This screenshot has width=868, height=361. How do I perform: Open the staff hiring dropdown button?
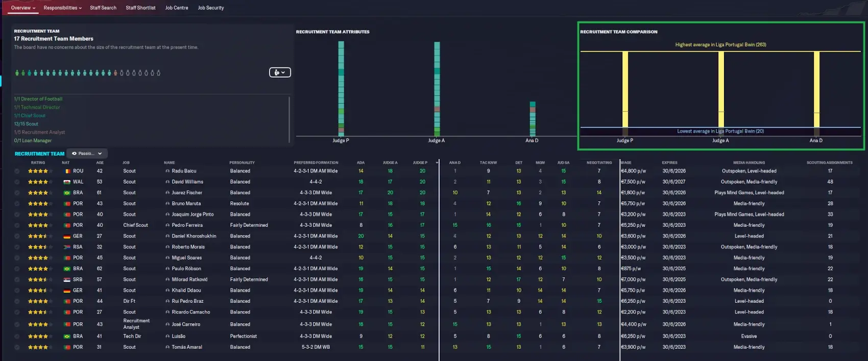(280, 72)
